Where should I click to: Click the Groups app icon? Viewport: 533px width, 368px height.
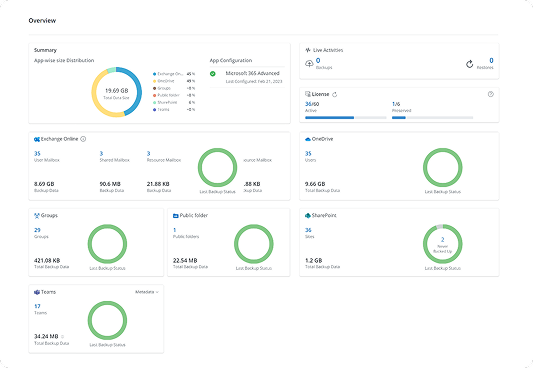coord(37,215)
